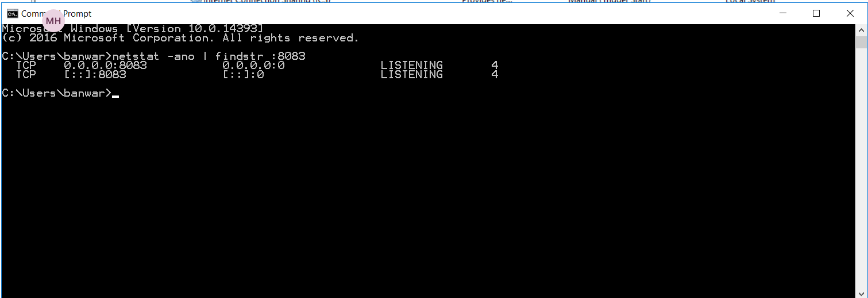Image resolution: width=868 pixels, height=298 pixels.
Task: Minimize the Command Prompt window
Action: [x=782, y=14]
